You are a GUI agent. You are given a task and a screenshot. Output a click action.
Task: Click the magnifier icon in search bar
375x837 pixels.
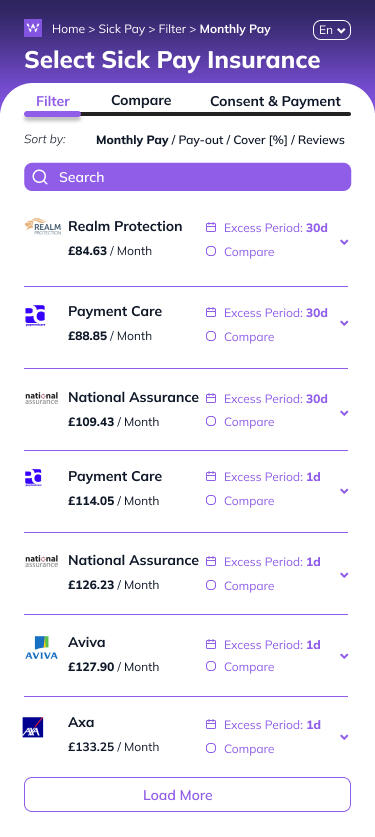[x=40, y=177]
